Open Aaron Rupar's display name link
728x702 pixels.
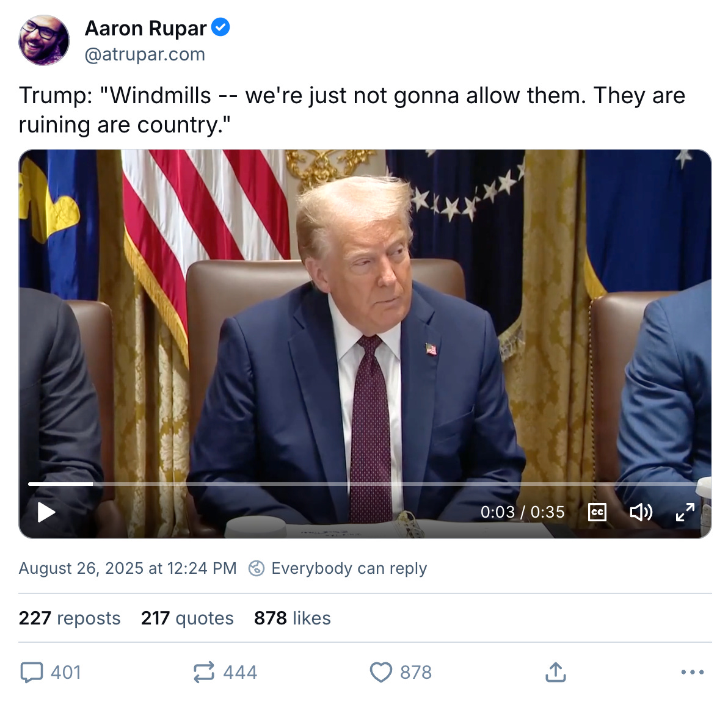click(145, 28)
